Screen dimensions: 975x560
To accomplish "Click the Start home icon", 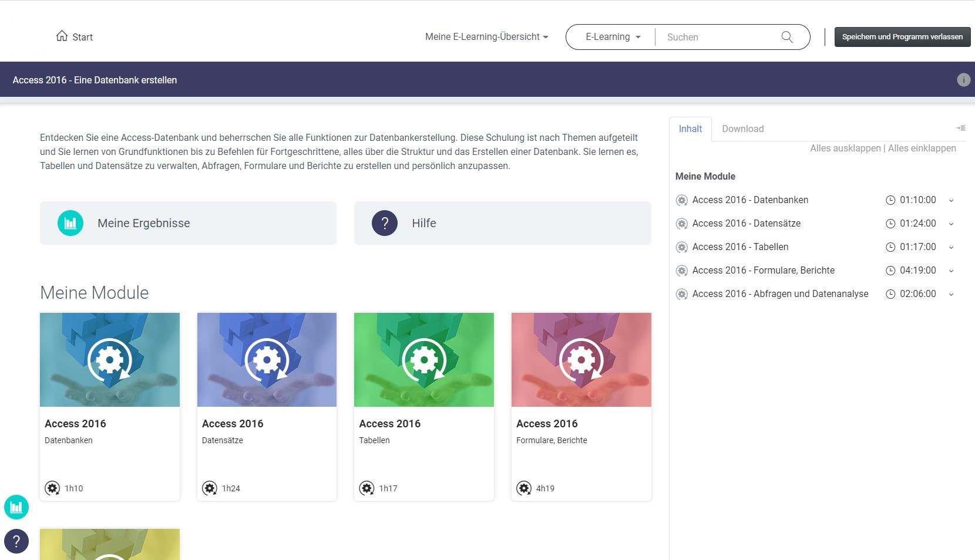I will tap(62, 36).
